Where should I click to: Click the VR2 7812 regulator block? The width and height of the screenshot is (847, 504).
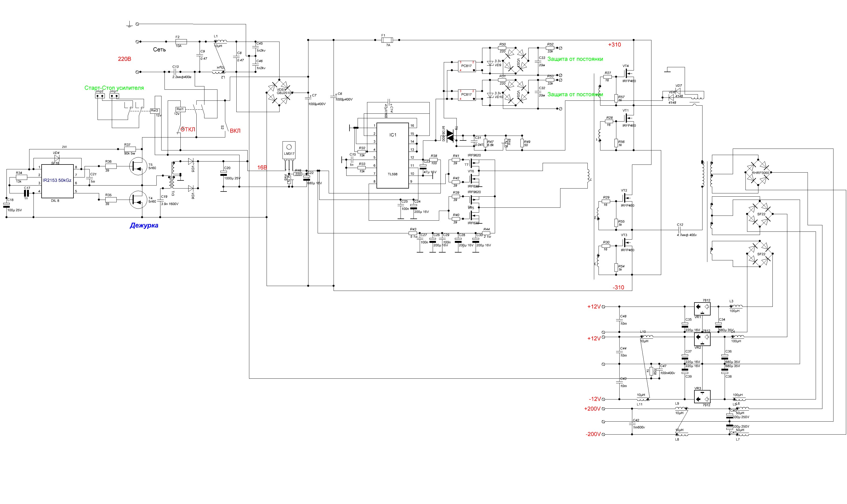coord(702,339)
